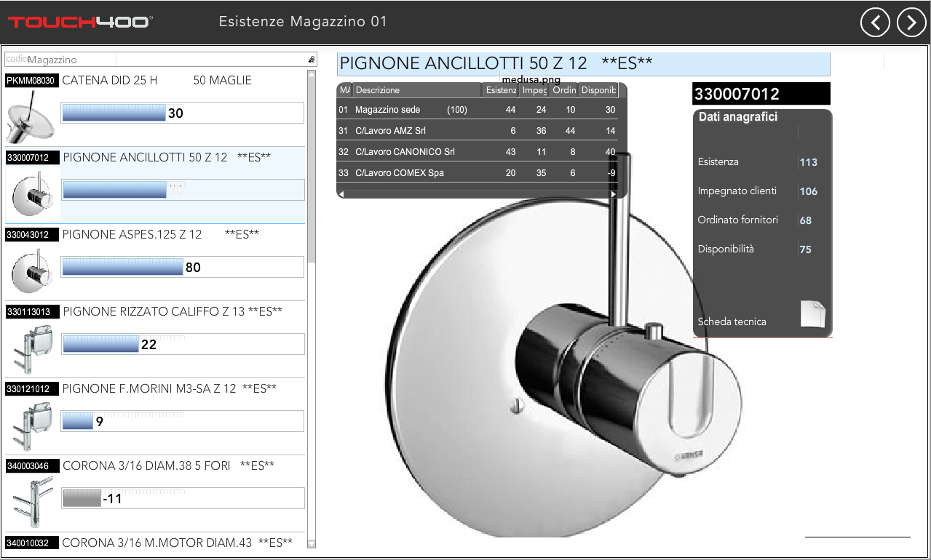Click the 'medusa.png' file name label
The image size is (931, 560).
pos(531,79)
